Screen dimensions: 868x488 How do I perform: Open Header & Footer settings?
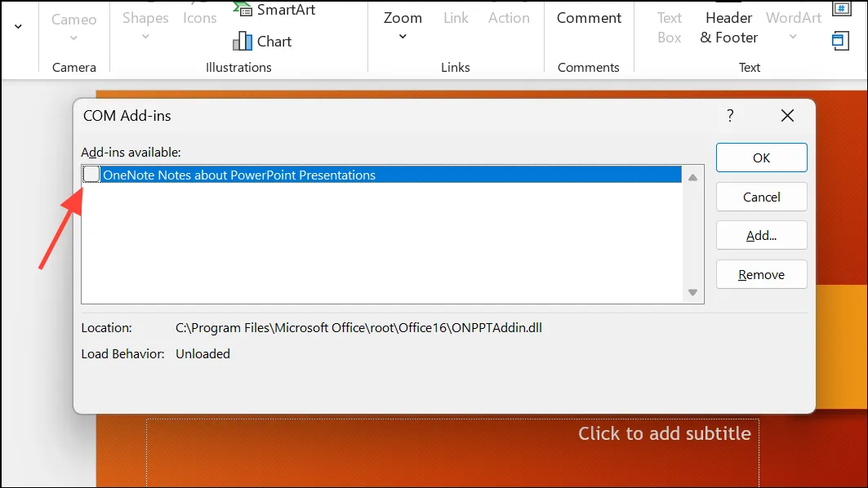[x=728, y=28]
